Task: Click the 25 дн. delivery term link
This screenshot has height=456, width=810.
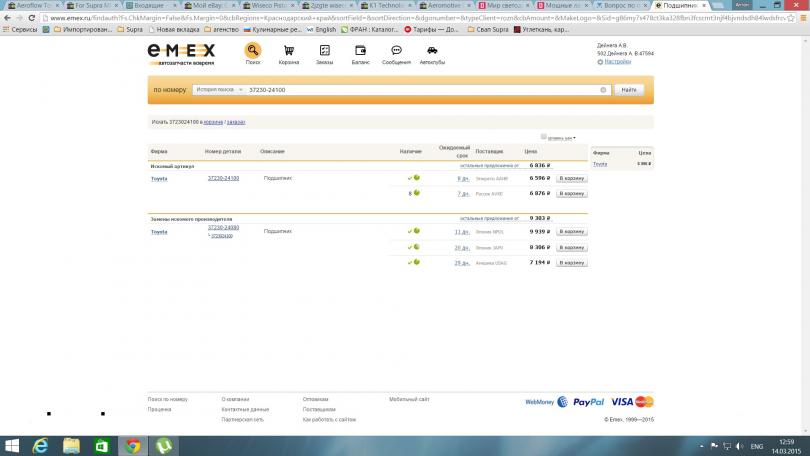Action: tap(461, 263)
